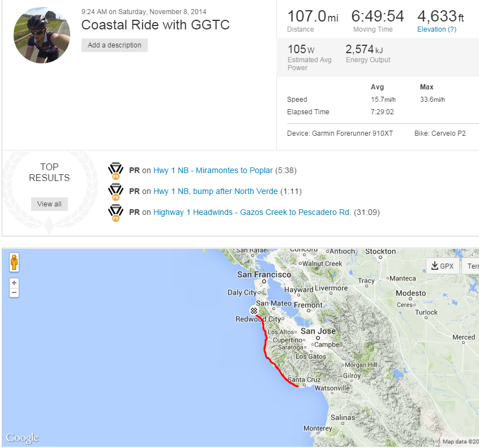Click the North Verde bump PR medal
This screenshot has width=479, height=448.
pyautogui.click(x=116, y=192)
